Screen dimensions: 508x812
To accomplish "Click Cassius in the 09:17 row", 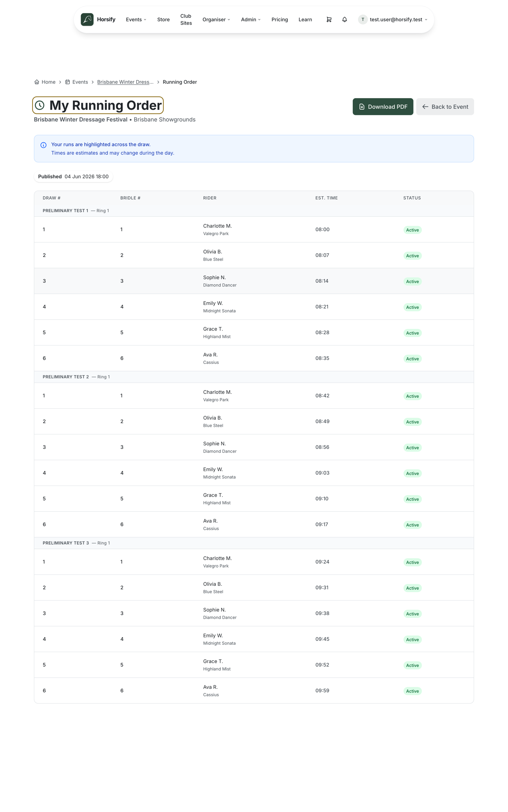I will 211,529.
